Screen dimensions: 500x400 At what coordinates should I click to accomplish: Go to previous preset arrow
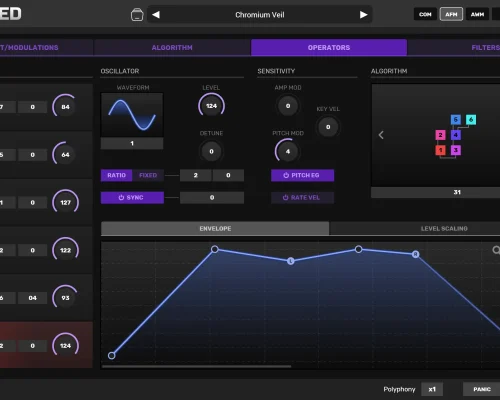coord(156,15)
